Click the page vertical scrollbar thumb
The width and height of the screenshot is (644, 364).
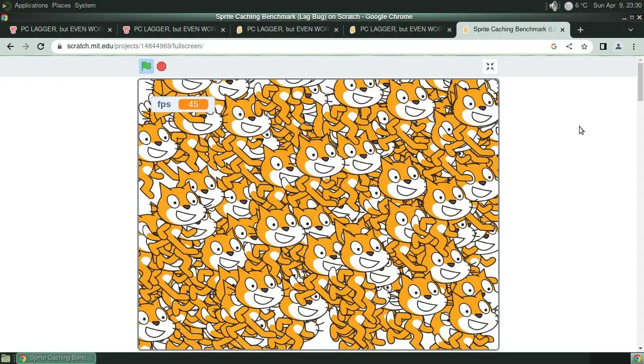(640, 82)
